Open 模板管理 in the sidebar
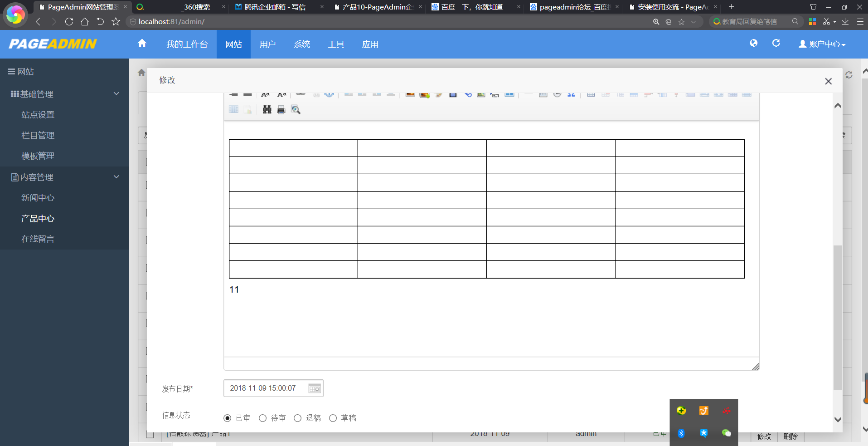Image resolution: width=868 pixels, height=446 pixels. 38,156
